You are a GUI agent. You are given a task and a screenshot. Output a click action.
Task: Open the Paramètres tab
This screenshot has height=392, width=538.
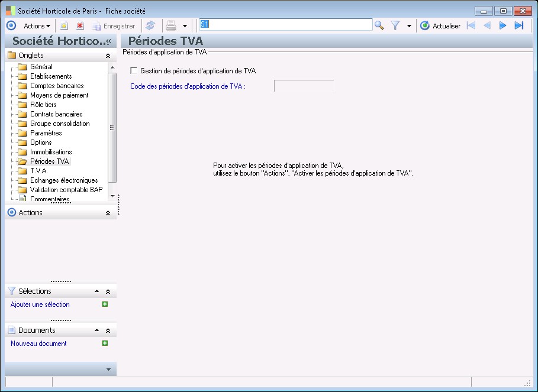coord(46,133)
